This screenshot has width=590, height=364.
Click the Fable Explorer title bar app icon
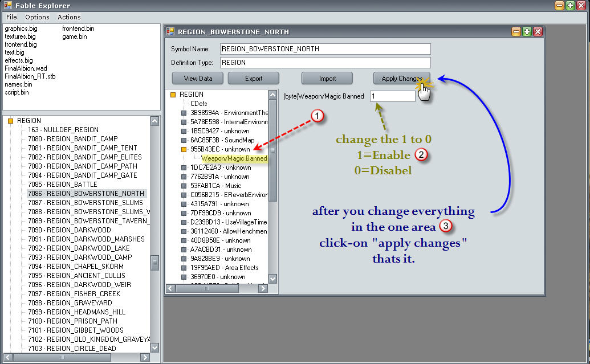coord(6,5)
